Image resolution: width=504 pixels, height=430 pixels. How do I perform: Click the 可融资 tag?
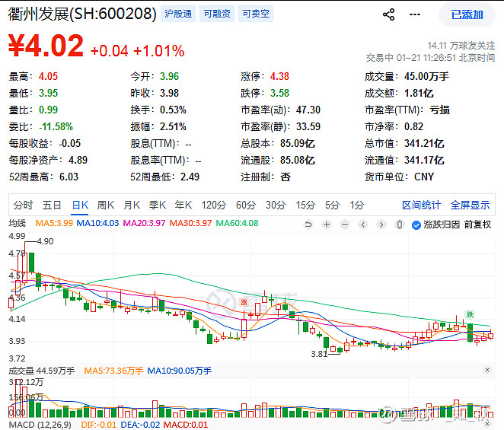tap(217, 14)
